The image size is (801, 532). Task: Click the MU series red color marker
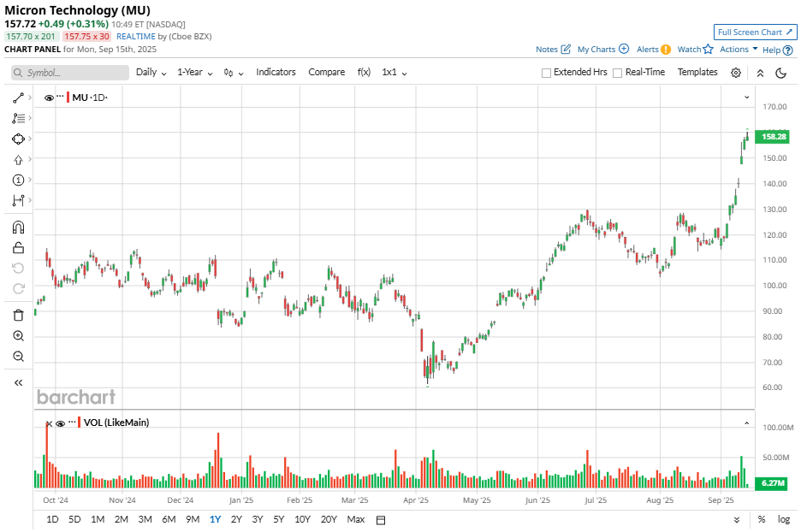68,98
